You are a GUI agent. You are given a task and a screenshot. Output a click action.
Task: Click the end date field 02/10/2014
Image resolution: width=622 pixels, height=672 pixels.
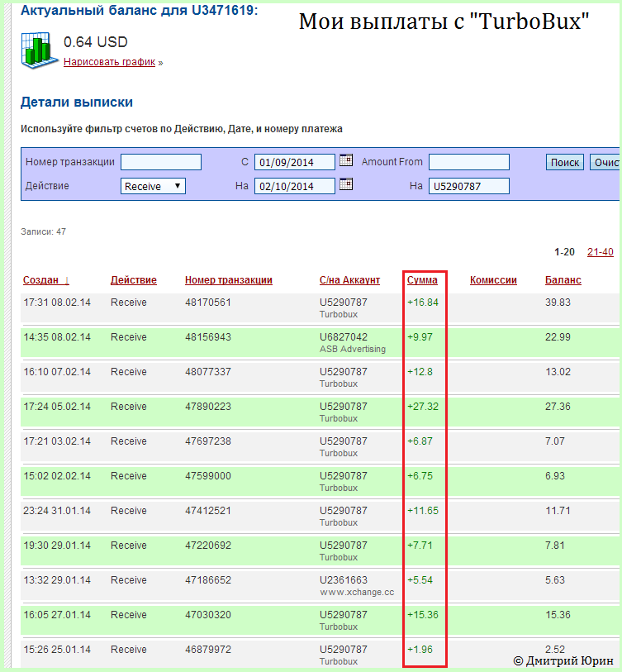295,186
